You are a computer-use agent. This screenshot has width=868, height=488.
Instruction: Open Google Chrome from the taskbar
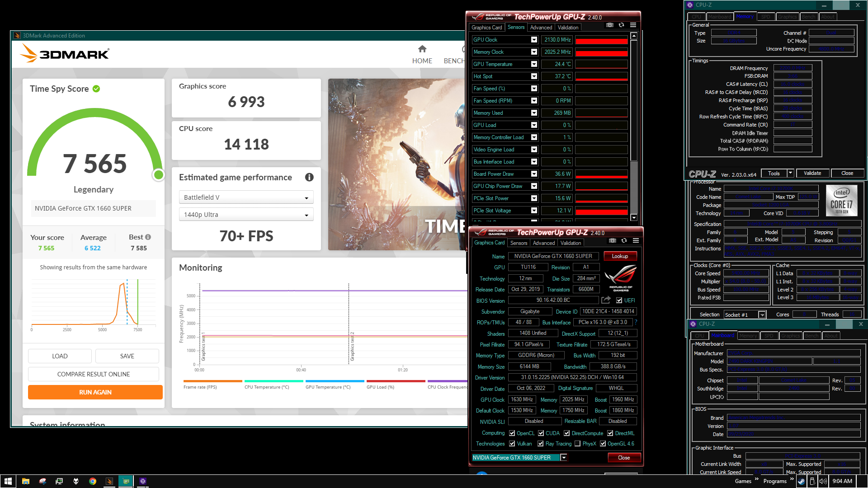coord(93,481)
